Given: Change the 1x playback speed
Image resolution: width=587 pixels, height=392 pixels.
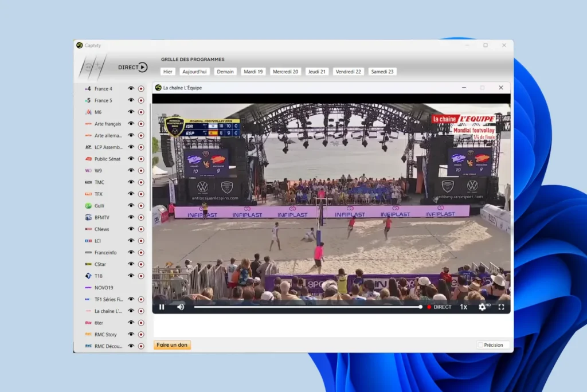Looking at the screenshot, I should [463, 307].
